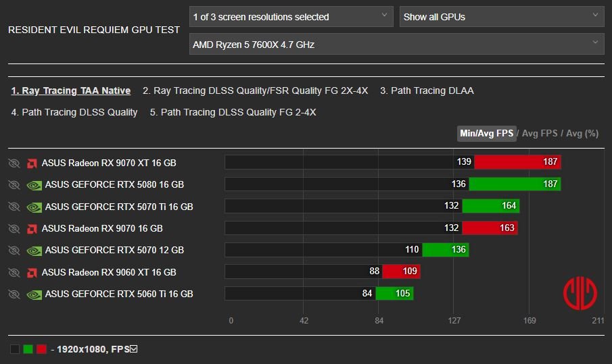
Task: Open the Show all GPUs dropdown
Action: tap(502, 17)
